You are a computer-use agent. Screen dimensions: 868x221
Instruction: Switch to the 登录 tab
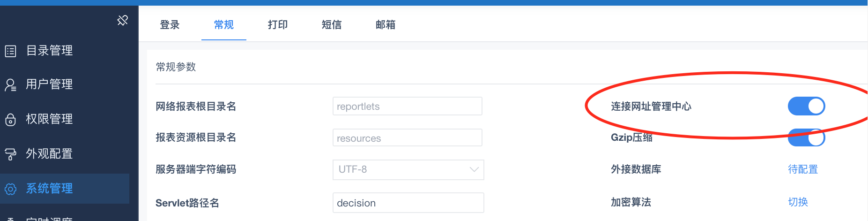point(170,25)
